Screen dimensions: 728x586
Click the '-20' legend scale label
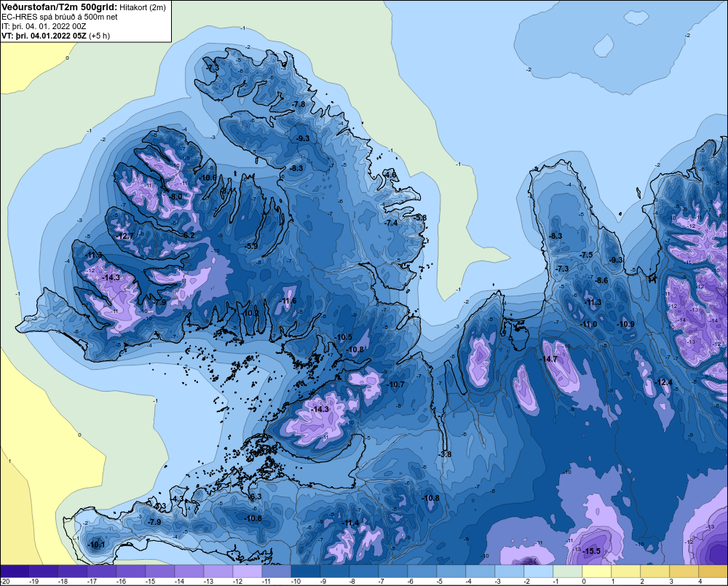coord(5,582)
